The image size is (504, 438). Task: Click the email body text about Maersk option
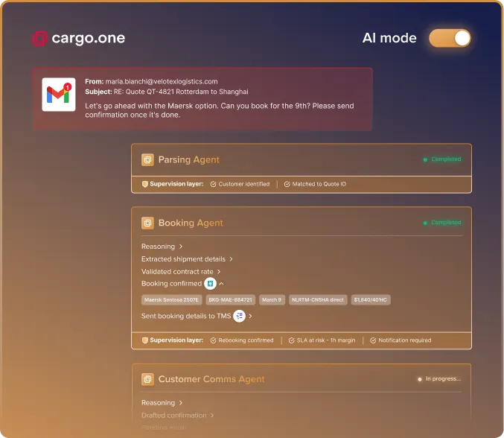(x=220, y=110)
